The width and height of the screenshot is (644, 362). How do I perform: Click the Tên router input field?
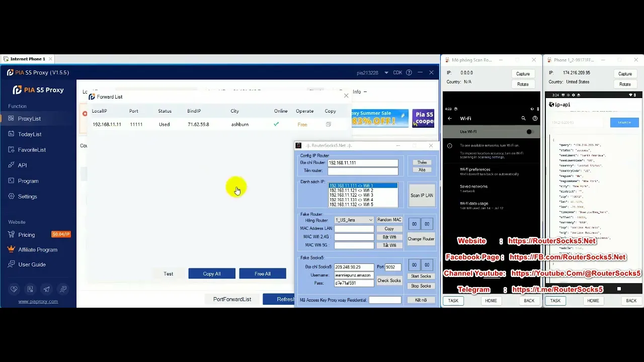pos(363,171)
